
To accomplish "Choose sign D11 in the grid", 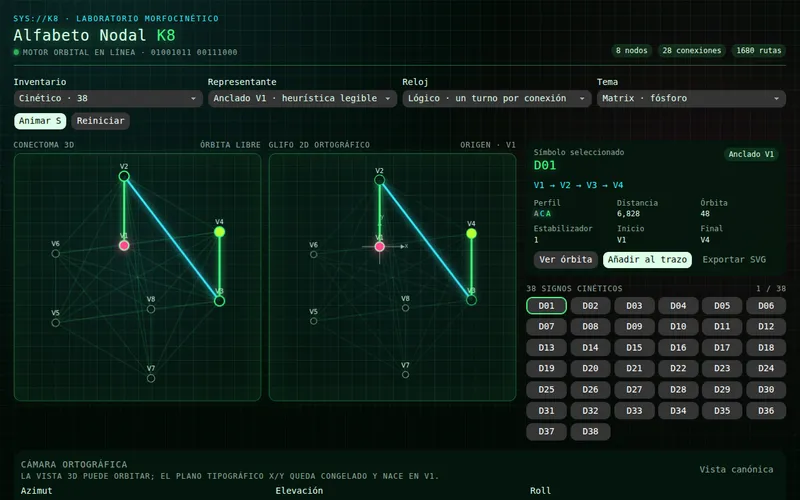I will pos(722,327).
